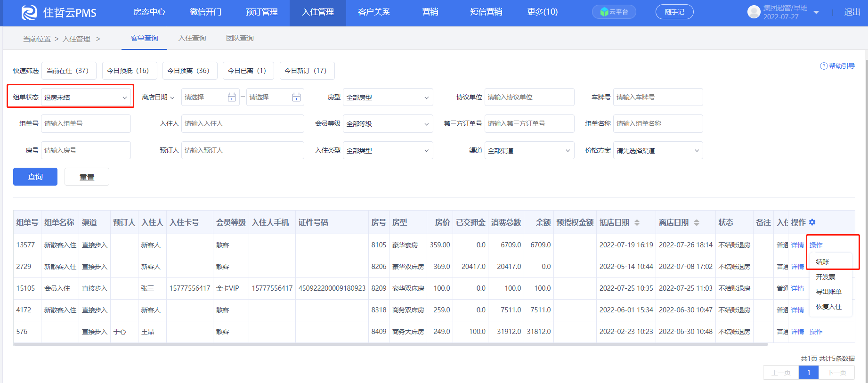Click the blue 查询 button

35,177
